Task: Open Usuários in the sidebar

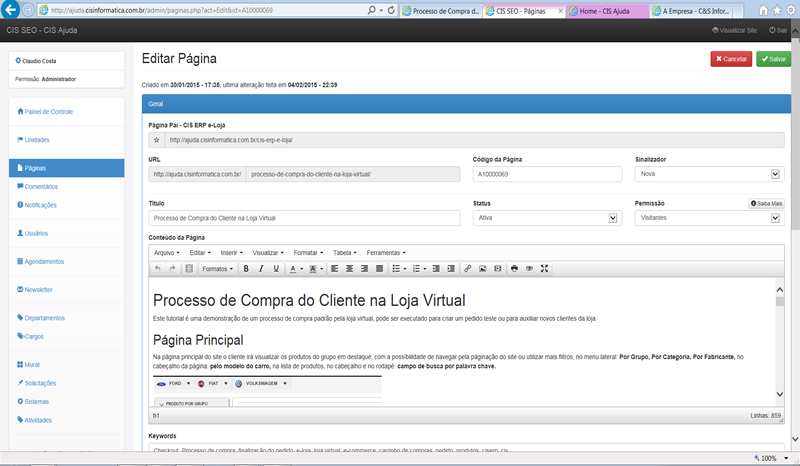Action: [32, 233]
